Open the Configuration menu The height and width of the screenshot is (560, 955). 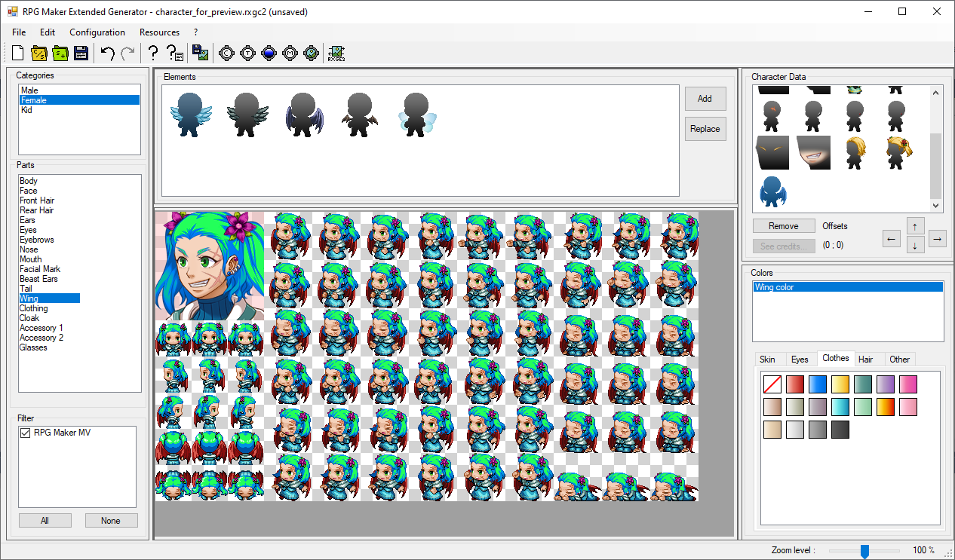pos(97,32)
